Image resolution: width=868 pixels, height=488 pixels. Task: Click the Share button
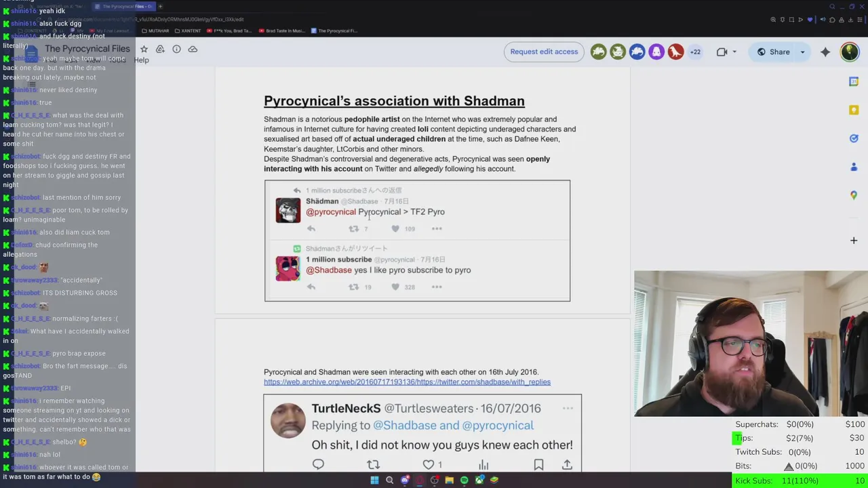pos(773,52)
